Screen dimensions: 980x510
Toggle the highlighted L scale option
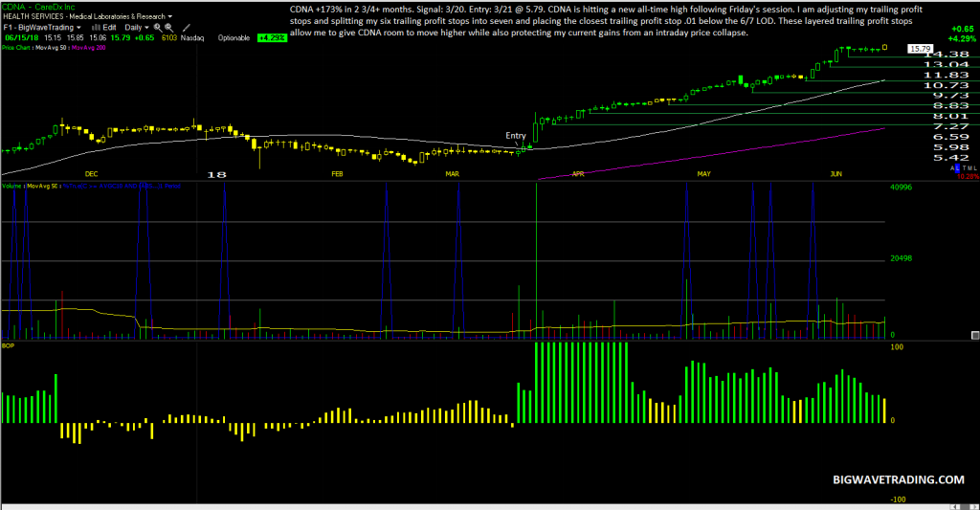pyautogui.click(x=957, y=168)
